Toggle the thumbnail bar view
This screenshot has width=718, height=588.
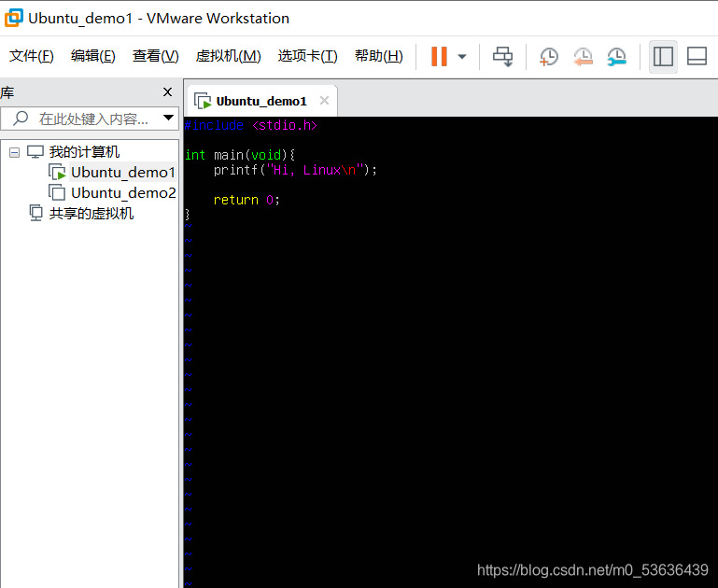(x=697, y=57)
